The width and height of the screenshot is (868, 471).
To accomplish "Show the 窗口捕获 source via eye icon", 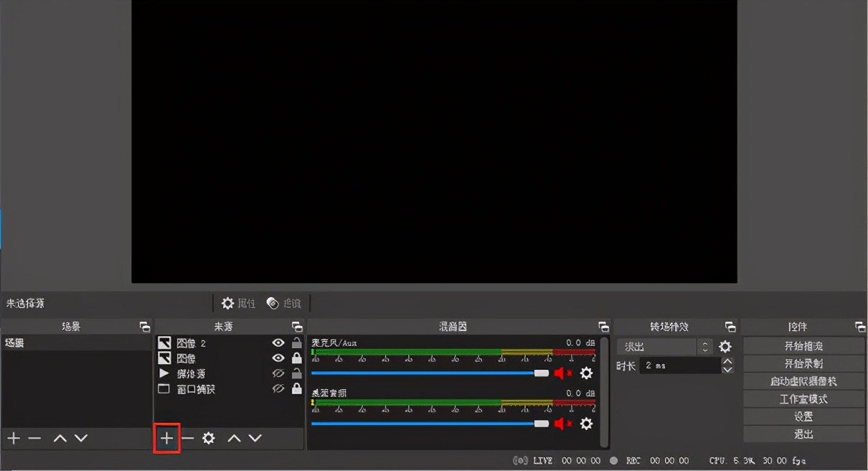I will [x=278, y=388].
